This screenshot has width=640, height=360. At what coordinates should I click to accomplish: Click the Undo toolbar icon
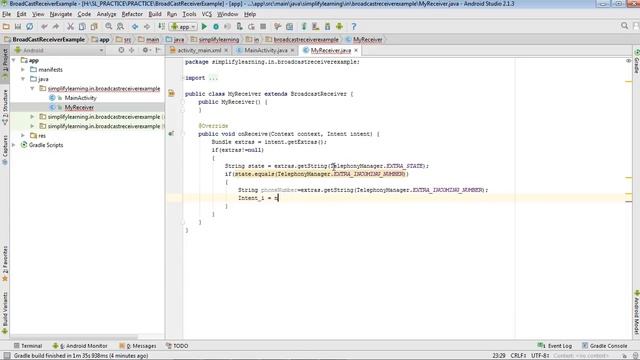coord(44,27)
